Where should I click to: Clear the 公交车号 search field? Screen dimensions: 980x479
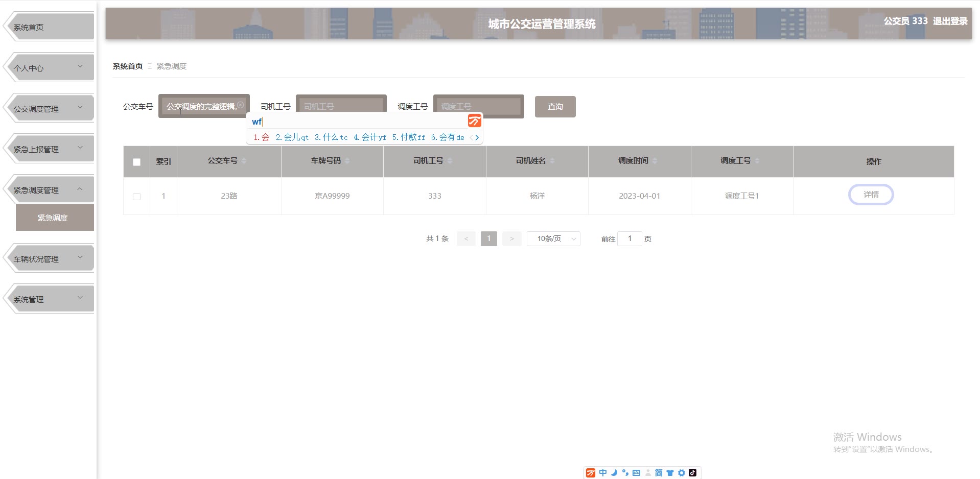[x=240, y=105]
